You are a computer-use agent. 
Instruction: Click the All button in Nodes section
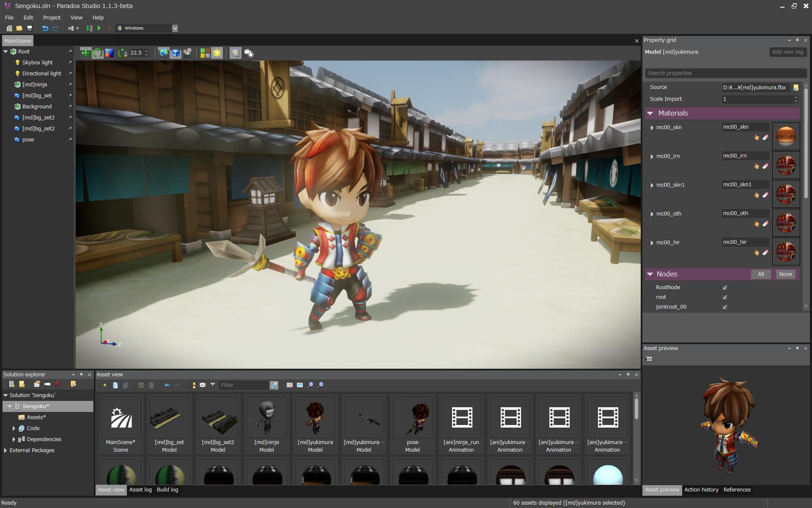coord(761,274)
